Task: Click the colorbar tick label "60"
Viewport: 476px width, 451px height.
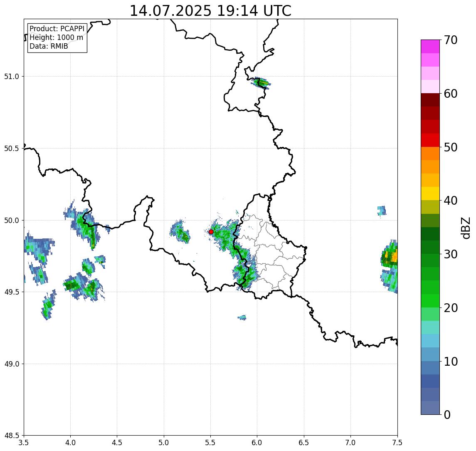Action: (x=450, y=94)
